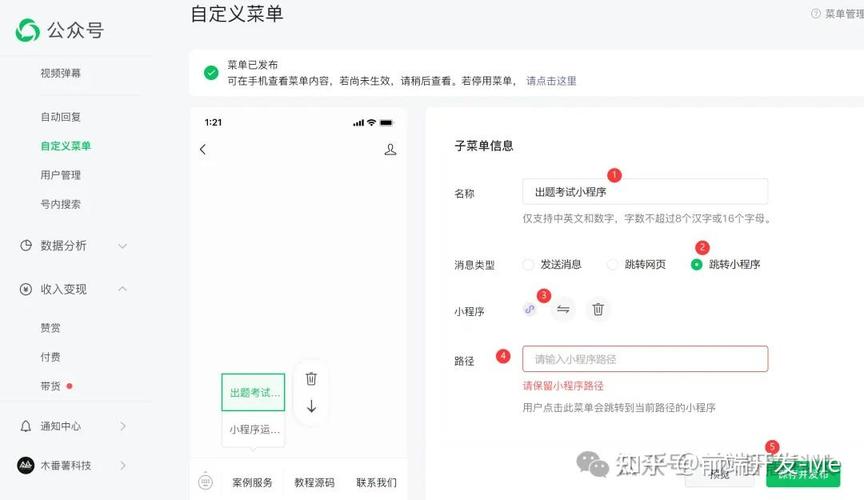The width and height of the screenshot is (864, 500).
Task: Click the 数据分析 chart icon
Action: [26, 245]
